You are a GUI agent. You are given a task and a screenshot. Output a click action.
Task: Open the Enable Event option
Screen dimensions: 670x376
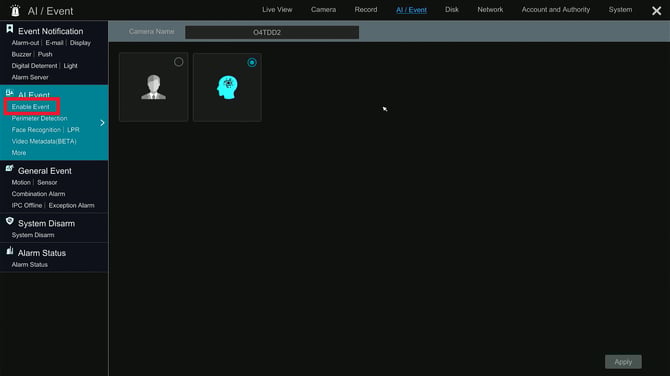point(30,107)
